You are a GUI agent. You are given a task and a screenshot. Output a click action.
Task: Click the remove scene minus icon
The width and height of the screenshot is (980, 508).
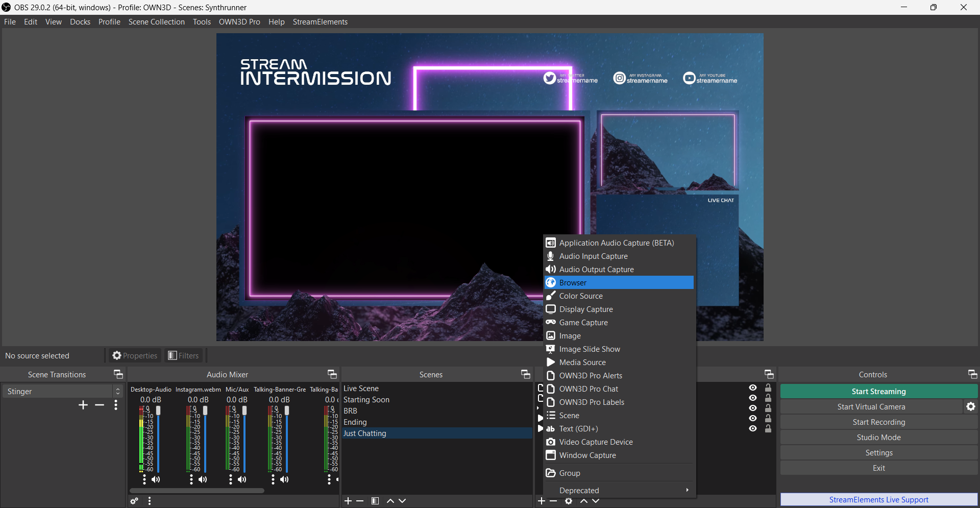[360, 501]
